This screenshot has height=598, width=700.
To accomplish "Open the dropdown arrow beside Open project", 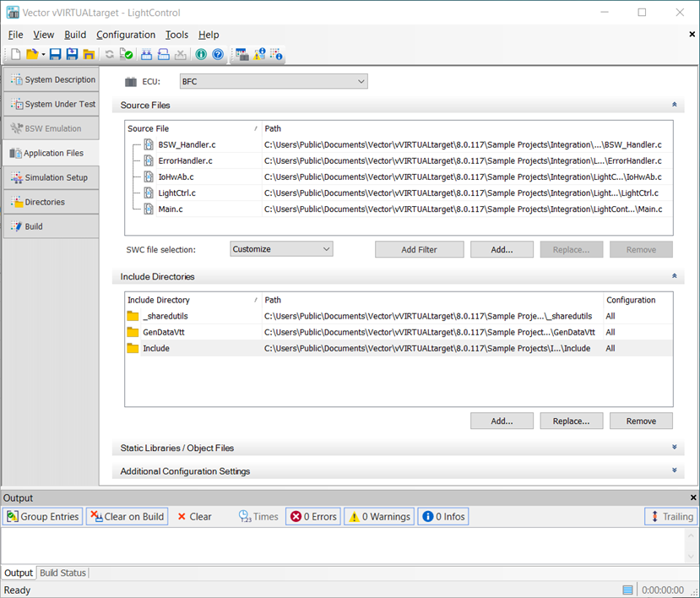I will pyautogui.click(x=43, y=55).
